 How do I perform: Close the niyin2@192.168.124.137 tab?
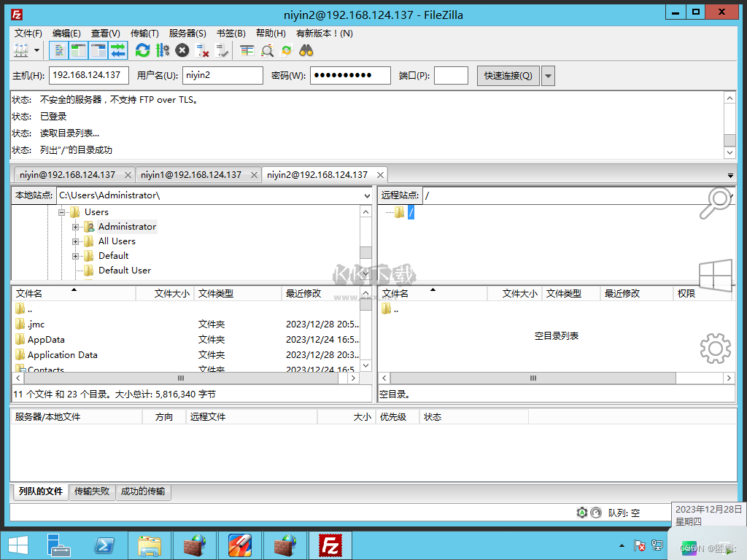380,175
